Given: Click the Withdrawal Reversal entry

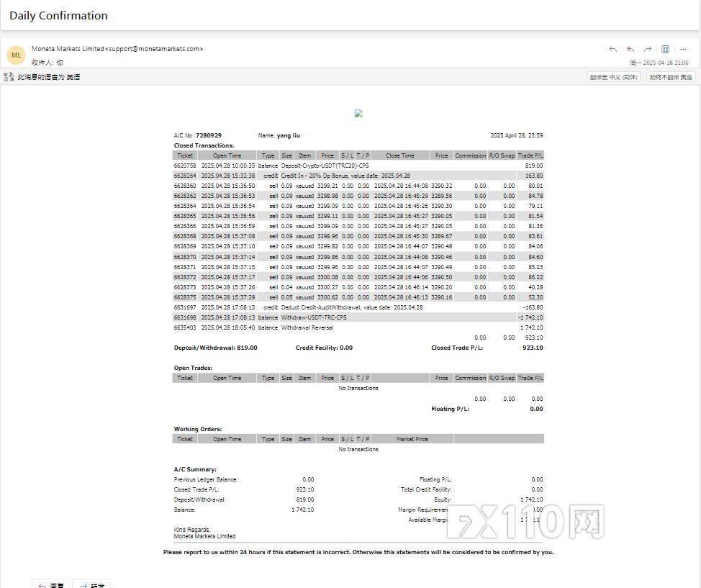Looking at the screenshot, I should (307, 327).
